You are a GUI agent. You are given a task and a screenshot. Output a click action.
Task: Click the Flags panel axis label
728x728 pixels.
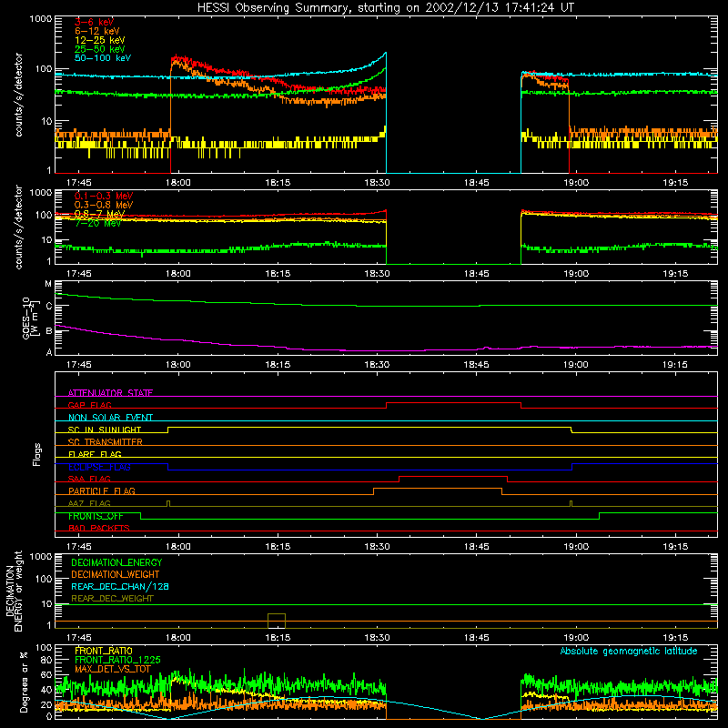[36, 454]
